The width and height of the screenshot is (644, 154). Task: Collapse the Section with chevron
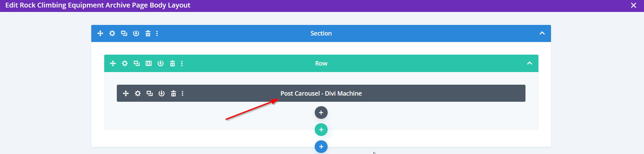542,33
